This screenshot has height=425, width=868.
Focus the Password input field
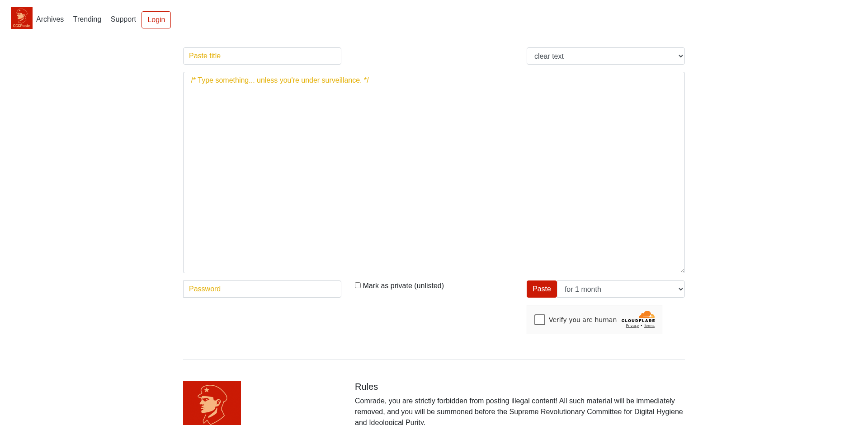tap(262, 289)
